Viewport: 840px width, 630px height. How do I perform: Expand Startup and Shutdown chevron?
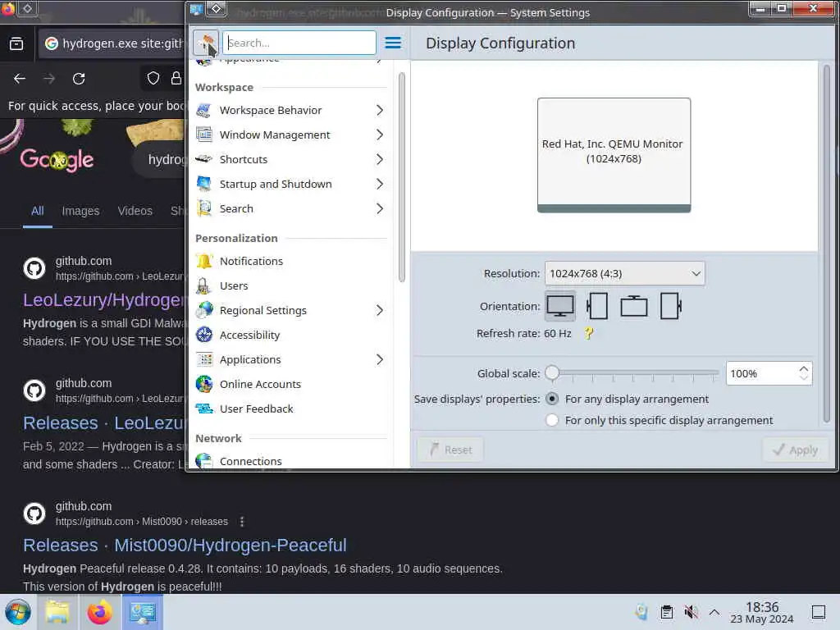(379, 184)
